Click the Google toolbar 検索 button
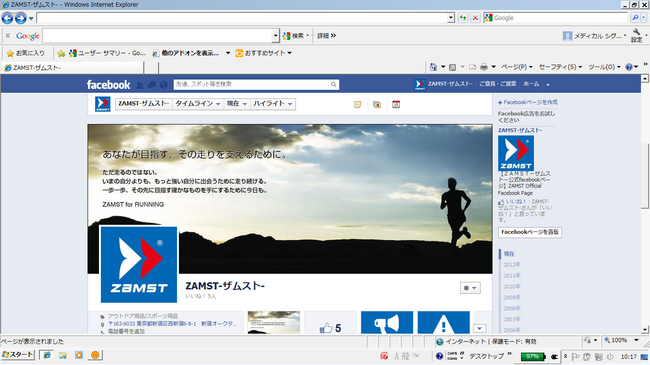 click(296, 36)
